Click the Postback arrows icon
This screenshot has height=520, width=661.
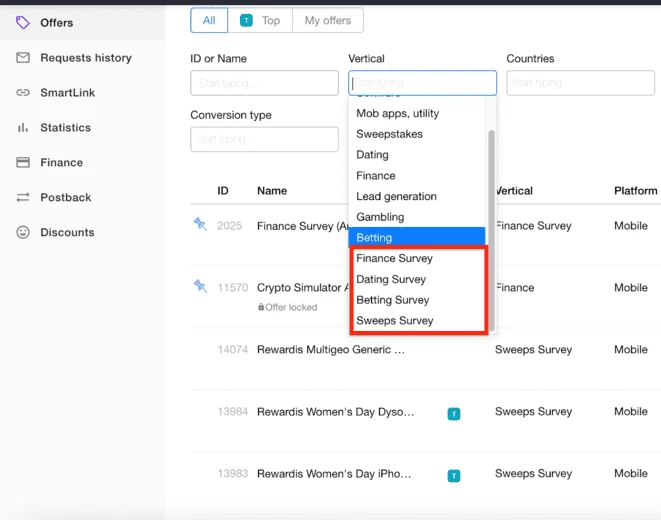(x=23, y=197)
